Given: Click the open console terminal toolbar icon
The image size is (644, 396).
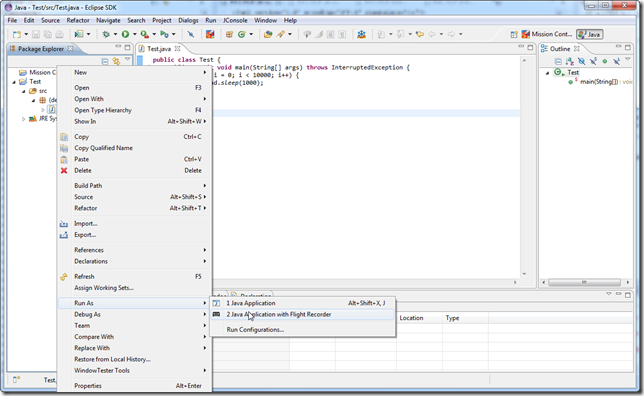Looking at the screenshot, I should point(79,35).
